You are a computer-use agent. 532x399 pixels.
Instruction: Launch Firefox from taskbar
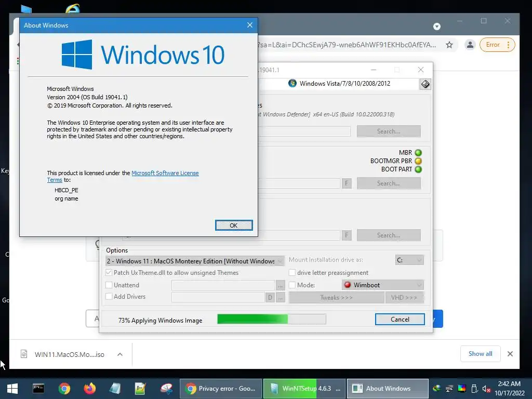tap(89, 389)
